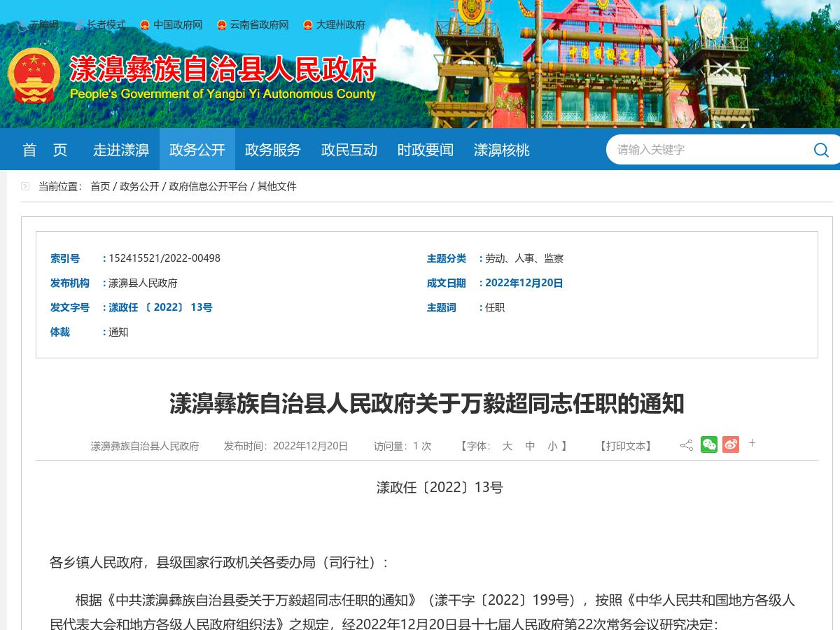Go to the 首页 tab
This screenshot has width=840, height=630.
[x=44, y=149]
